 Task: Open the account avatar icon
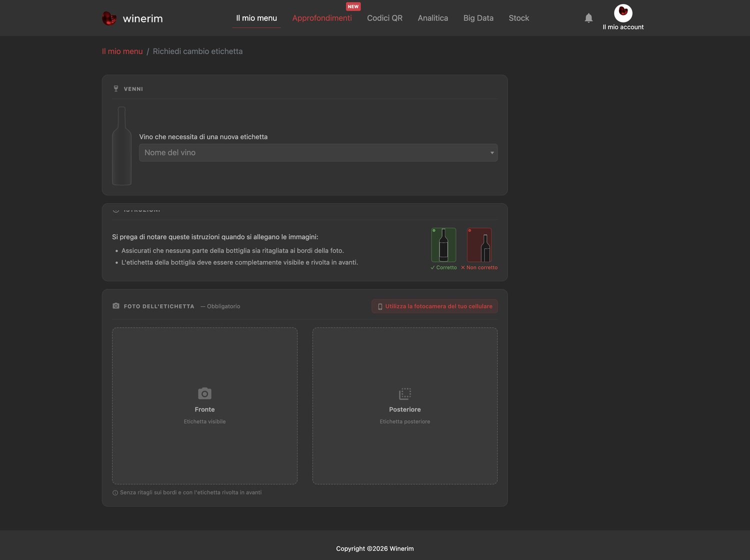[x=623, y=13]
